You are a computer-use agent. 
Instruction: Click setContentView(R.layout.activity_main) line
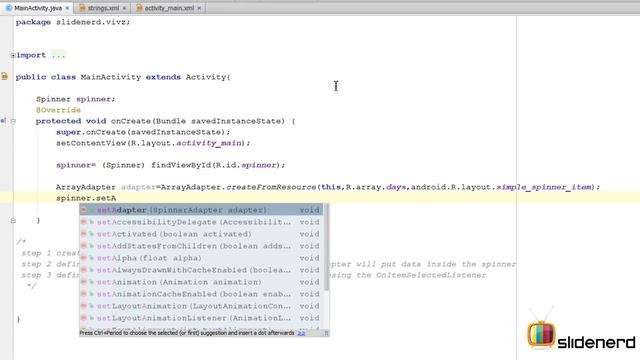[x=153, y=143]
